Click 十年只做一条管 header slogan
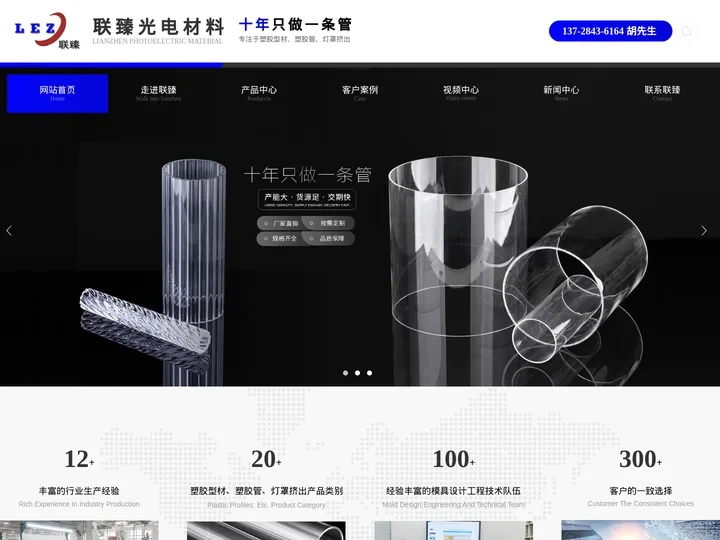This screenshot has width=720, height=540. (x=295, y=24)
